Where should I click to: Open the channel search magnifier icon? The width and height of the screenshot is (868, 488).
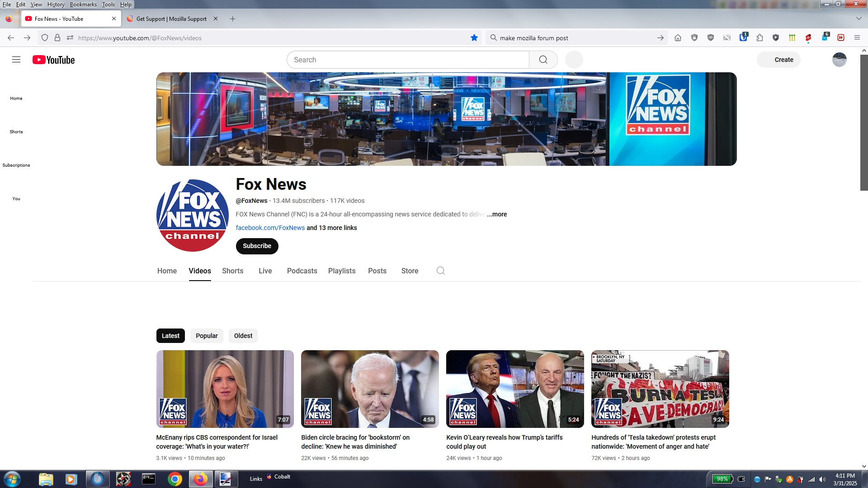[x=440, y=271]
